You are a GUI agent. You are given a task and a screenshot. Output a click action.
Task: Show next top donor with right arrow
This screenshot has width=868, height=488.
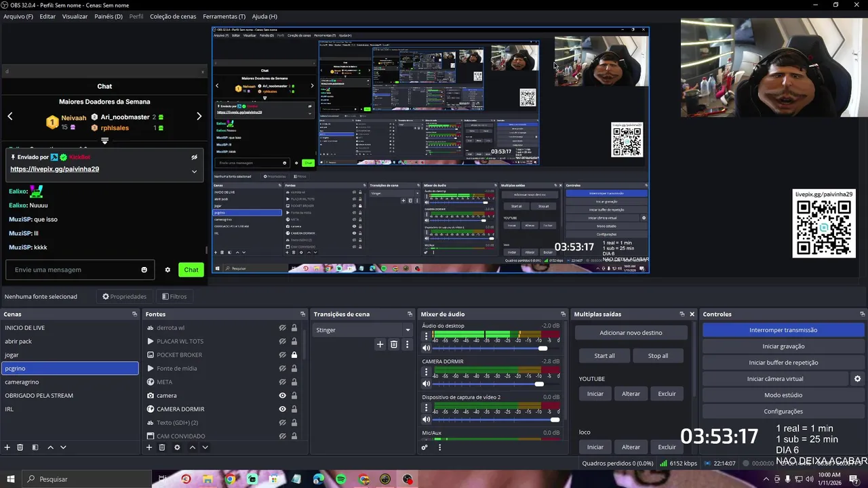click(199, 116)
